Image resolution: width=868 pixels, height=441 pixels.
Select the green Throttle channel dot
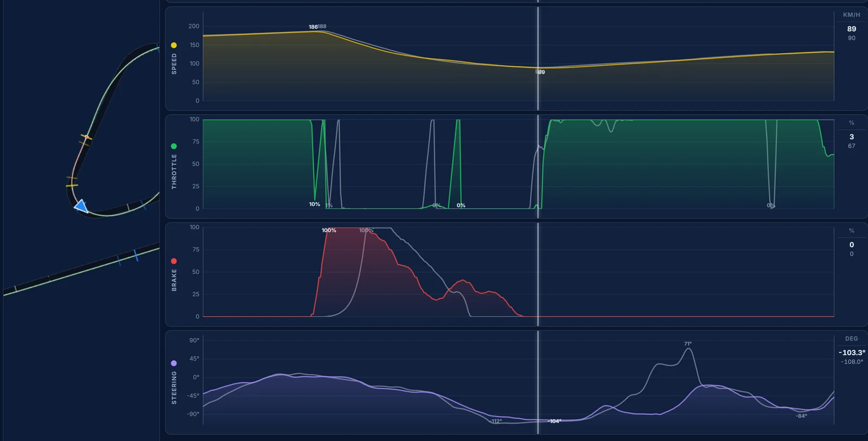click(174, 146)
